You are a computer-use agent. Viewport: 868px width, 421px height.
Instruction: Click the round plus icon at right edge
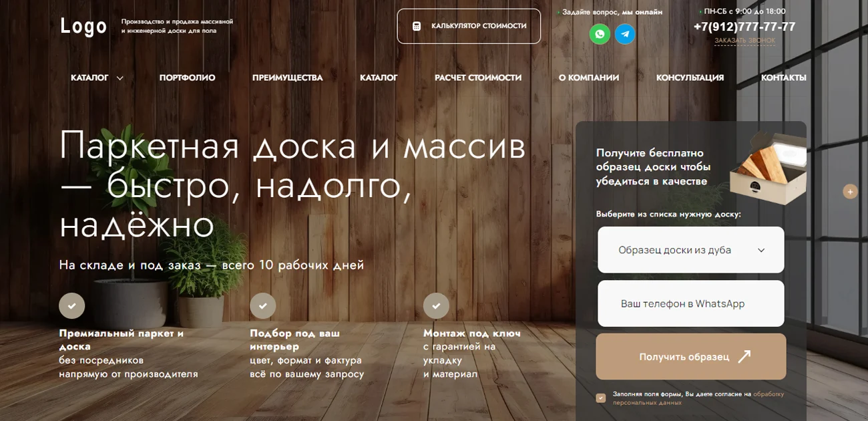coord(850,192)
